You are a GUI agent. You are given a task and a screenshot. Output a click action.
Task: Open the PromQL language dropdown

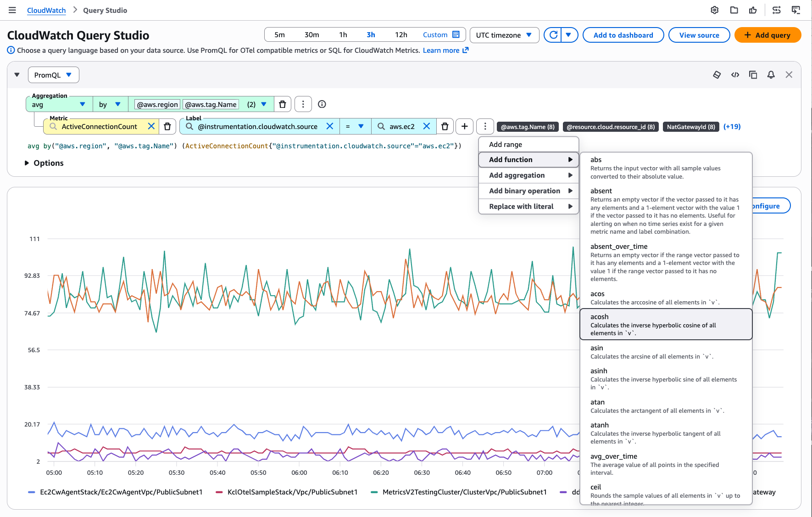pos(53,75)
